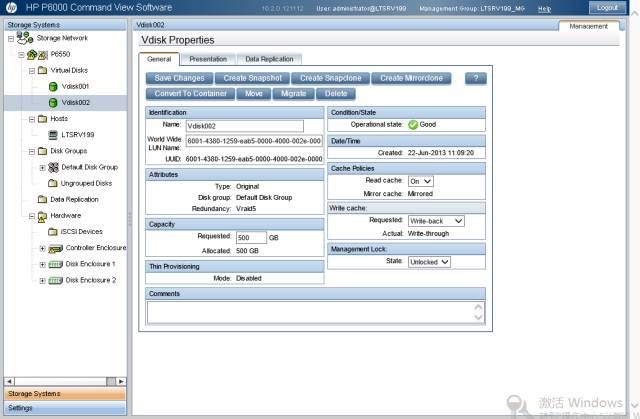
Task: Expand the Controller Enclosure node
Action: click(42, 248)
